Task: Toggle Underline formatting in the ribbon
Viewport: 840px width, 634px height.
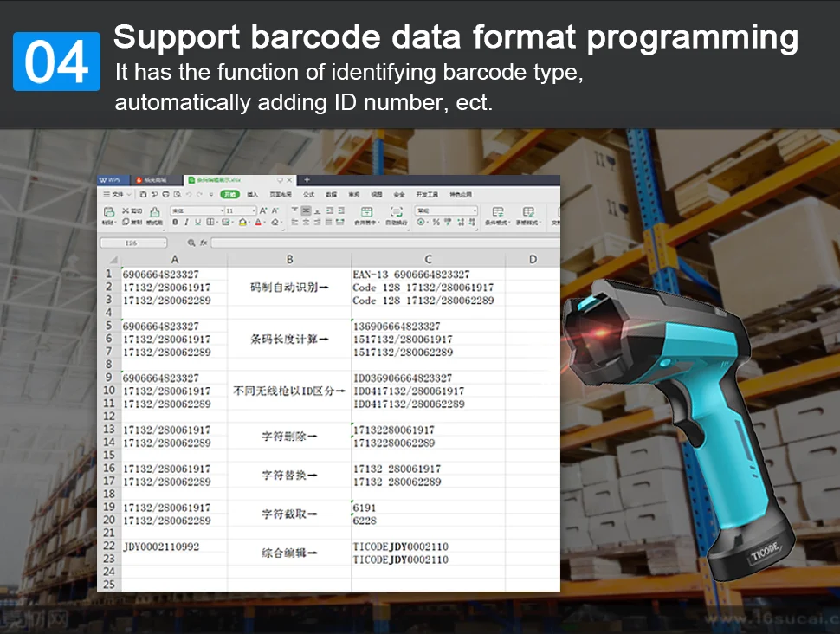Action: pyautogui.click(x=197, y=222)
